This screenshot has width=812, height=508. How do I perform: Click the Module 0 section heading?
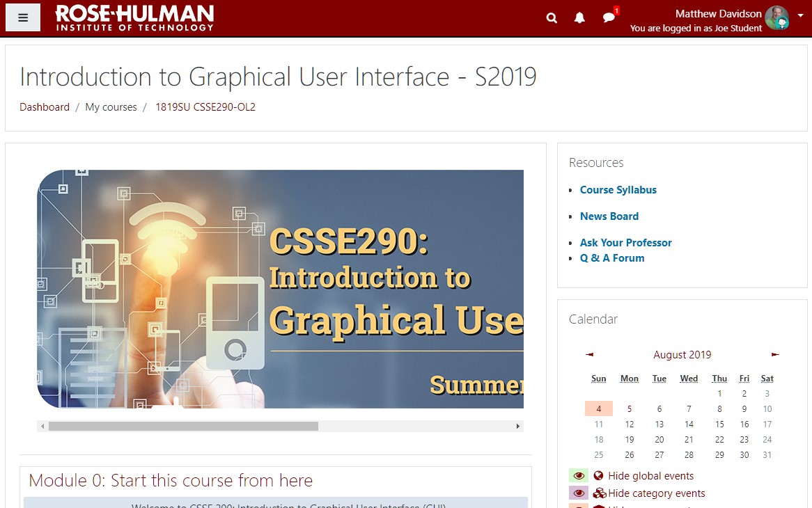(171, 481)
